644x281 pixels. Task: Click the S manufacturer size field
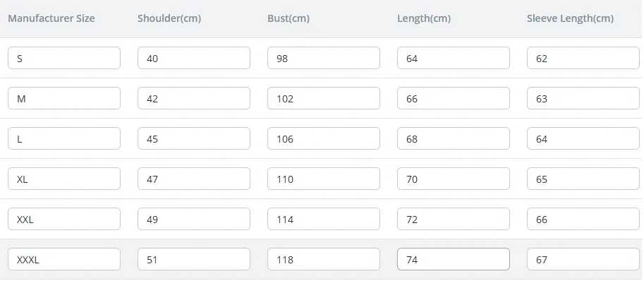pyautogui.click(x=64, y=58)
